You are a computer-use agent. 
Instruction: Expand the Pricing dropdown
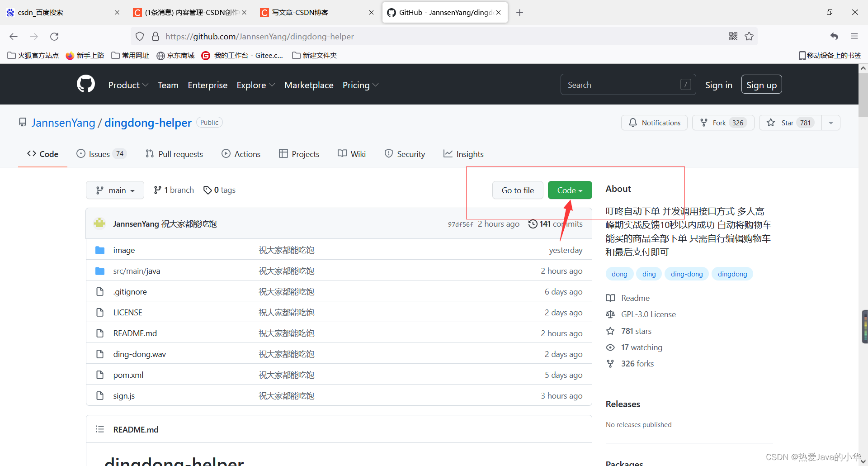pos(360,85)
